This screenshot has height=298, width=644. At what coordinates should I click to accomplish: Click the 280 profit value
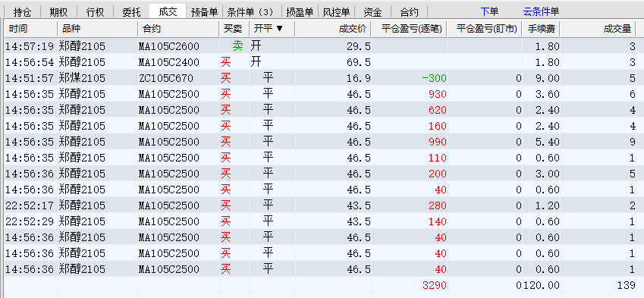[437, 205]
